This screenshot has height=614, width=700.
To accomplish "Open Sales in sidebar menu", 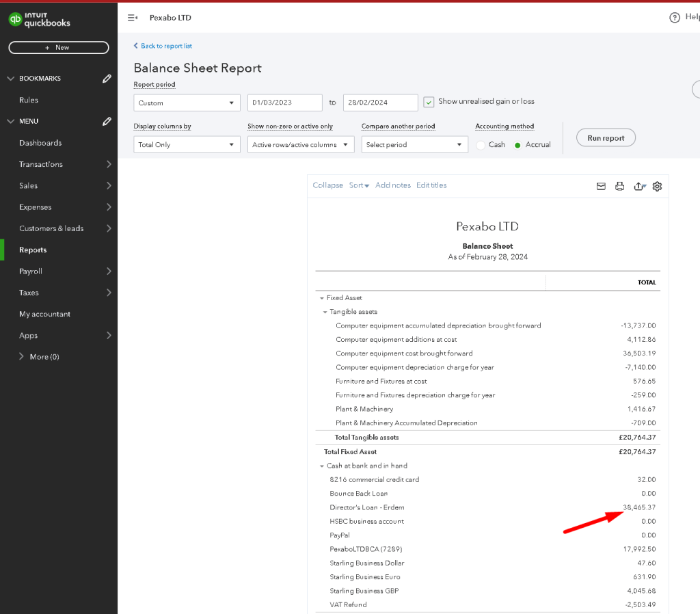I will 28,186.
